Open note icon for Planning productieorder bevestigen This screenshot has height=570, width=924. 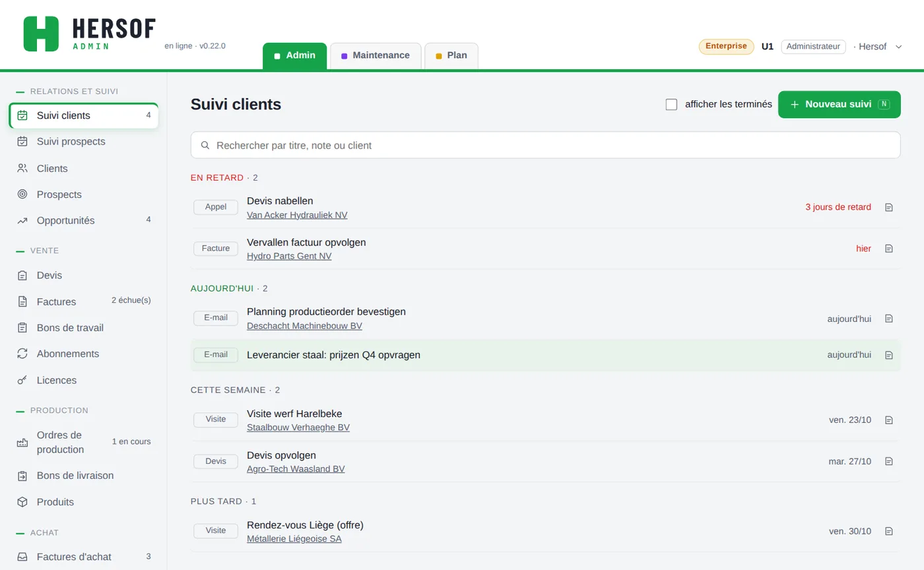889,319
